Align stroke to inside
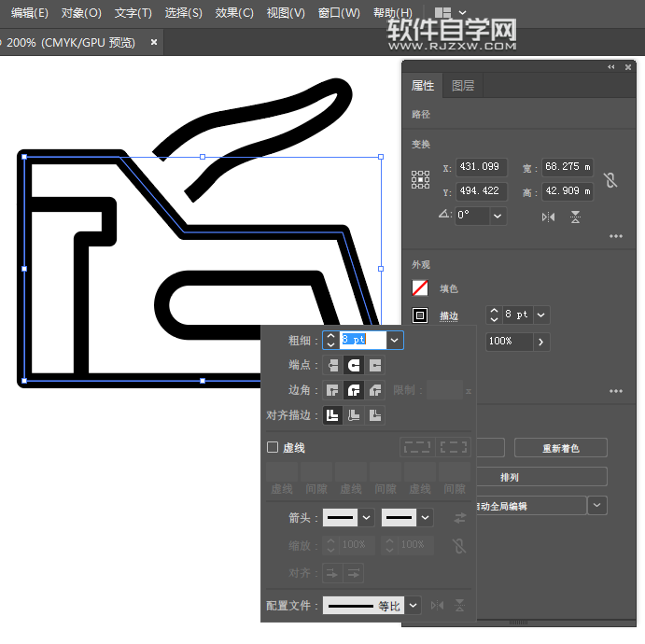 click(354, 415)
